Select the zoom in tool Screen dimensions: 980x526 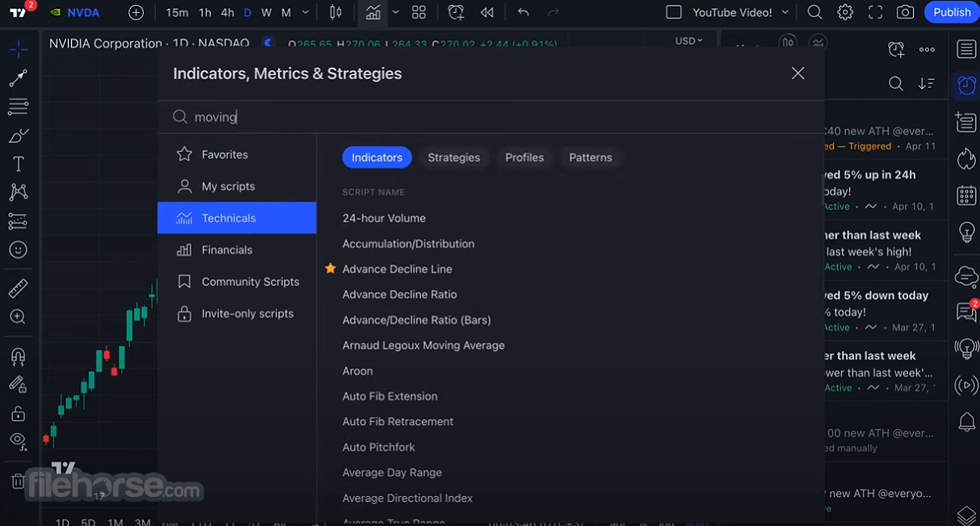(18, 317)
